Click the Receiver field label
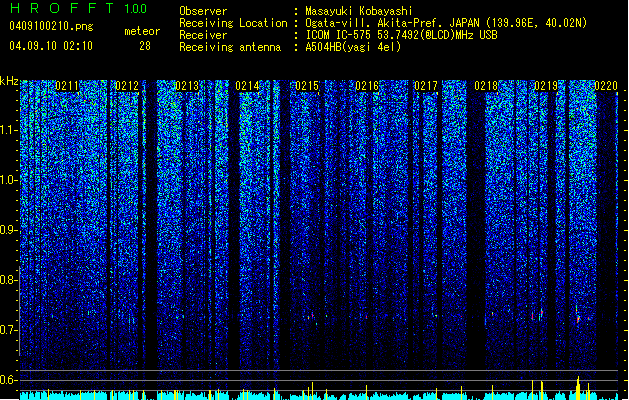Image resolution: width=629 pixels, height=400 pixels. click(203, 35)
